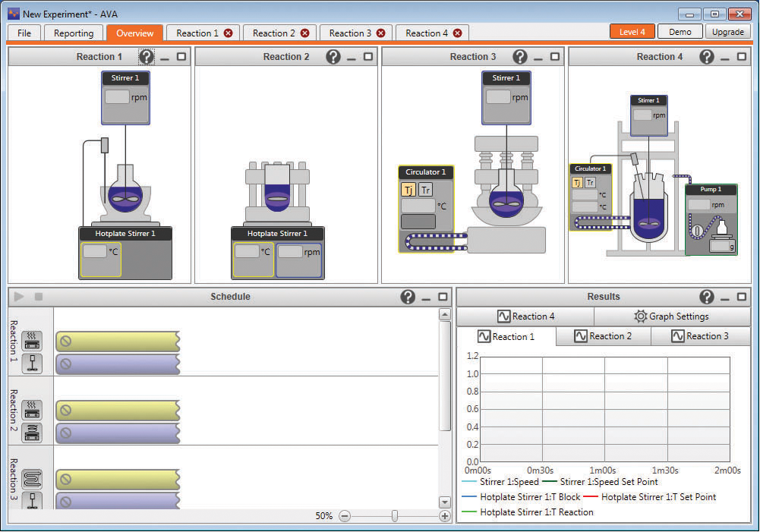Select Reaction 1 hotplate icon in Schedule

coord(32,341)
